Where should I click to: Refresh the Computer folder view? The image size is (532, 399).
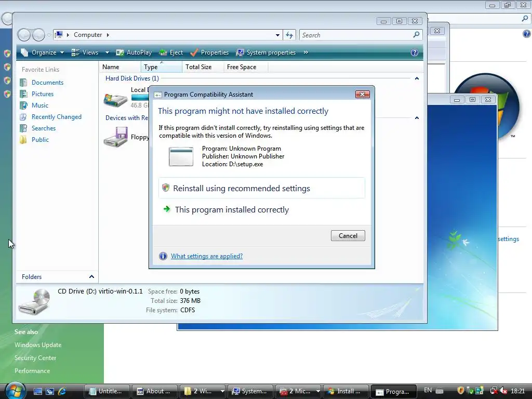click(289, 35)
